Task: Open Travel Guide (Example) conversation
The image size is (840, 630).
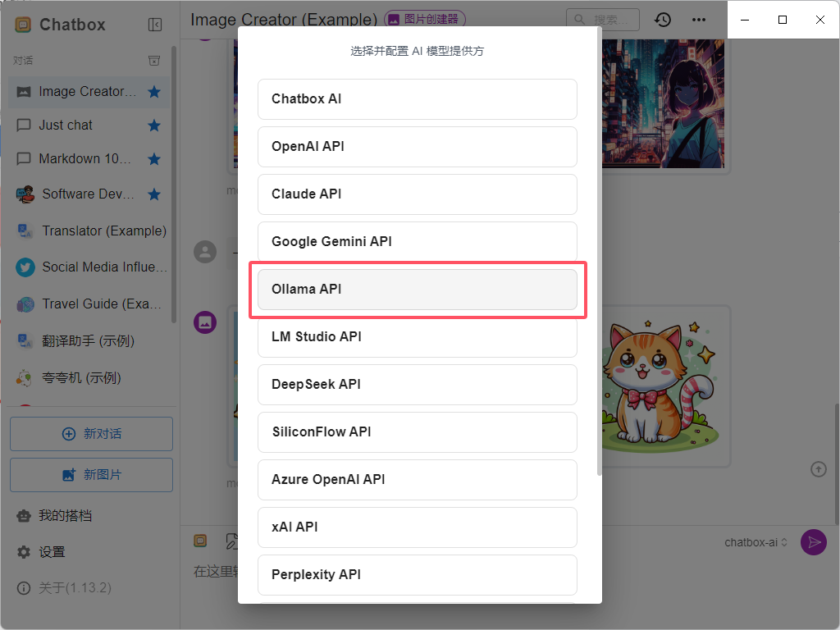Action: coord(89,304)
